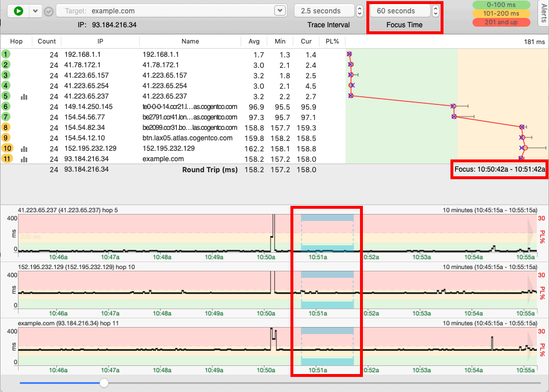The width and height of the screenshot is (549, 392).
Task: Click the hop 5 timeline latency spike
Action: click(273, 232)
